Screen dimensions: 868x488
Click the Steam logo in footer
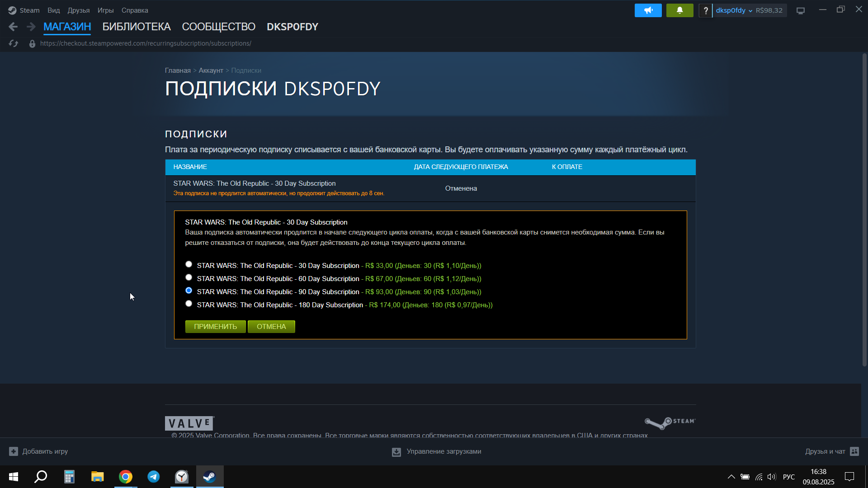point(670,422)
